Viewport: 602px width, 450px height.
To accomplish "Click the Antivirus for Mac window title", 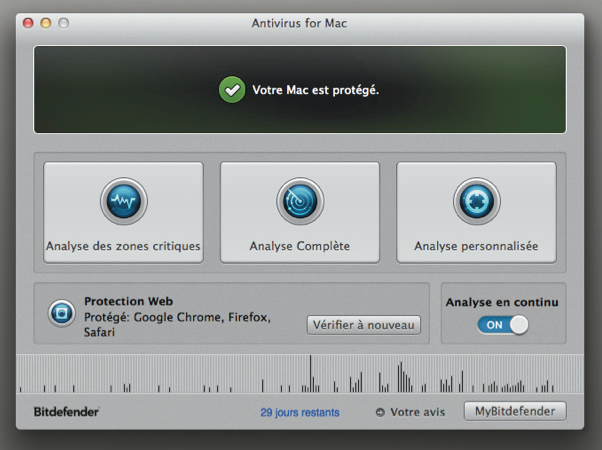I will (299, 23).
